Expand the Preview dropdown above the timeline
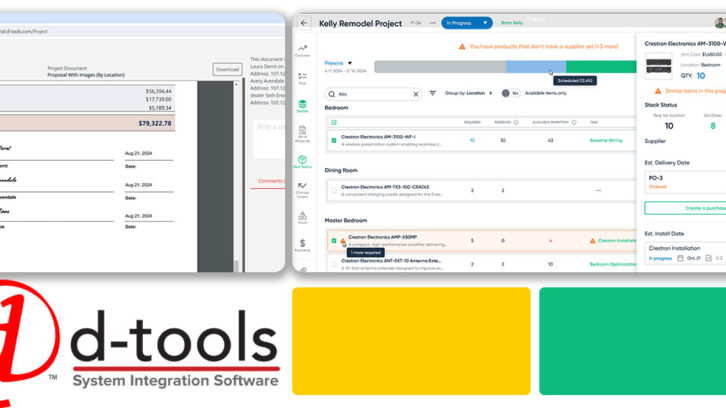The image size is (726, 408). click(341, 62)
